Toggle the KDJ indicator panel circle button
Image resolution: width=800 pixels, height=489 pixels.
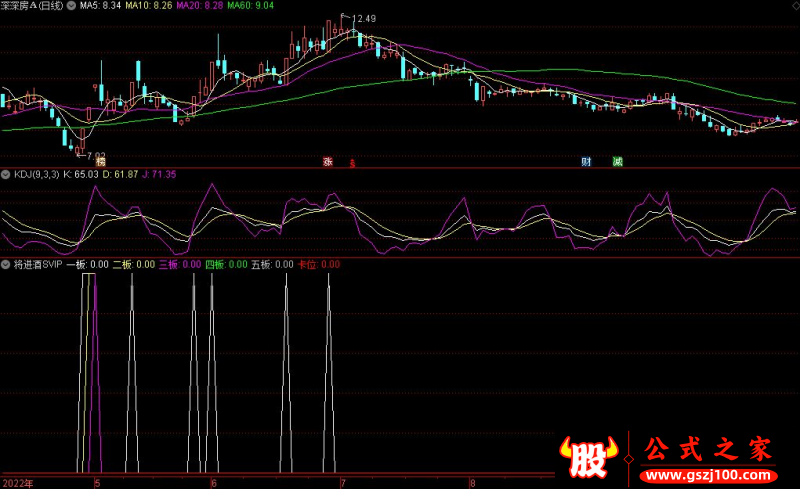(x=7, y=175)
